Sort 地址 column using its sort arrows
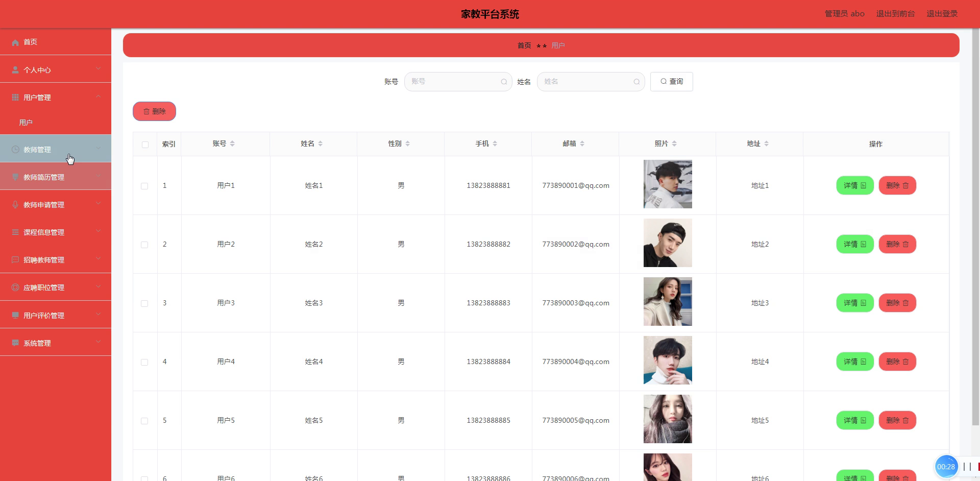 coord(767,144)
